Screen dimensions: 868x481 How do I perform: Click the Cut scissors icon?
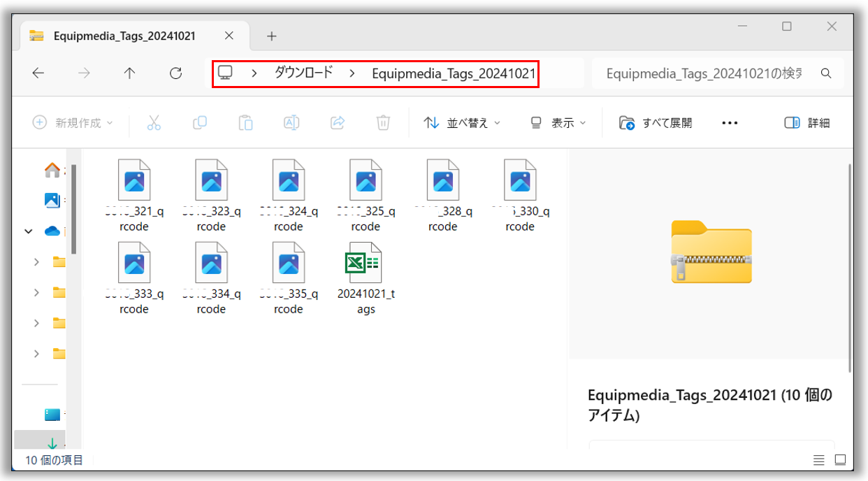154,123
